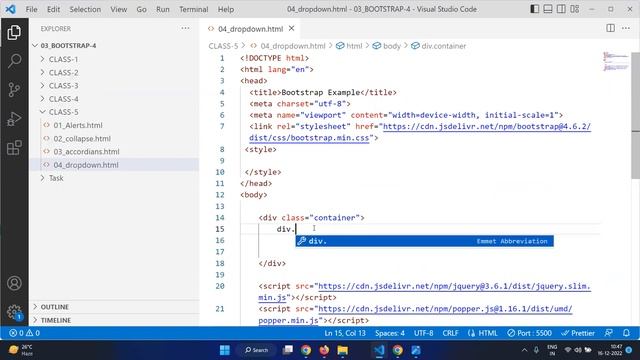Open the Terminal menu

pyautogui.click(x=193, y=9)
